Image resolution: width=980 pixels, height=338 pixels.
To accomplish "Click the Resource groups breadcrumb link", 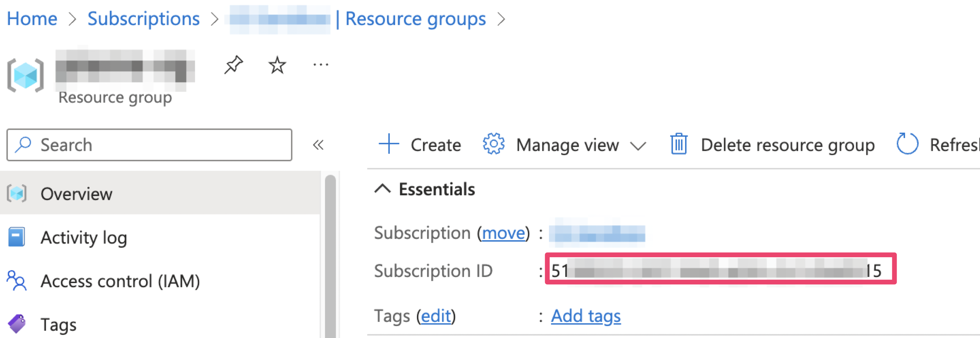I will click(x=415, y=18).
